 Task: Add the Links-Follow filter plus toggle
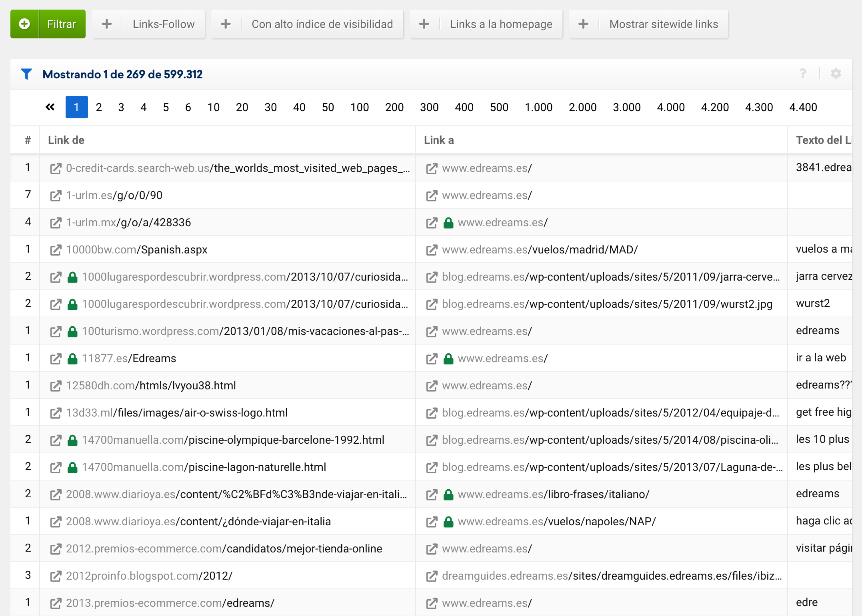107,24
